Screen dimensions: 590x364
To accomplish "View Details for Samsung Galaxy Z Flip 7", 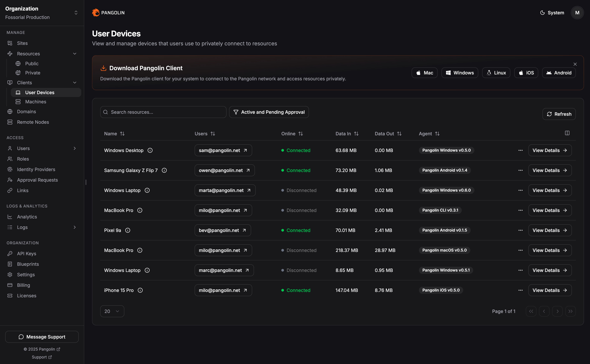I will tap(550, 170).
